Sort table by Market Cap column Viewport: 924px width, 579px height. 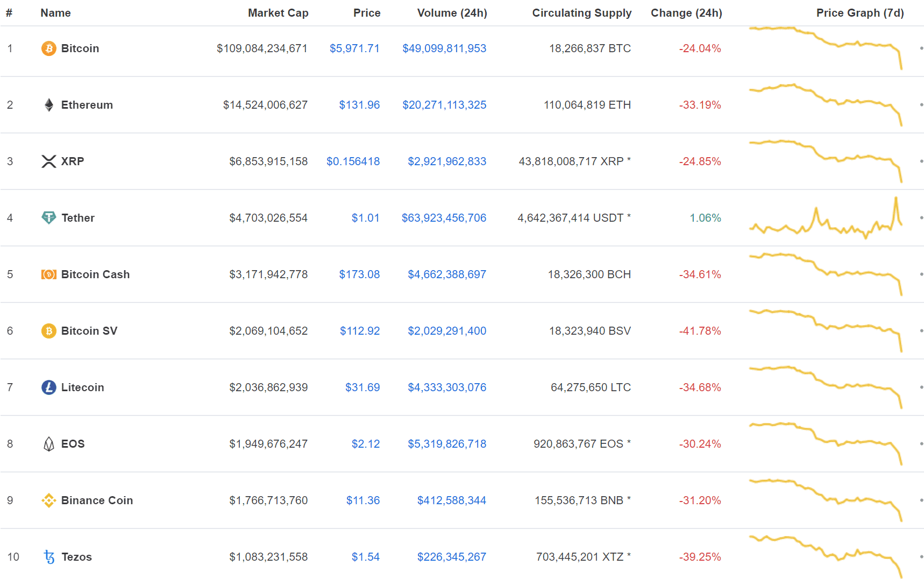click(278, 13)
